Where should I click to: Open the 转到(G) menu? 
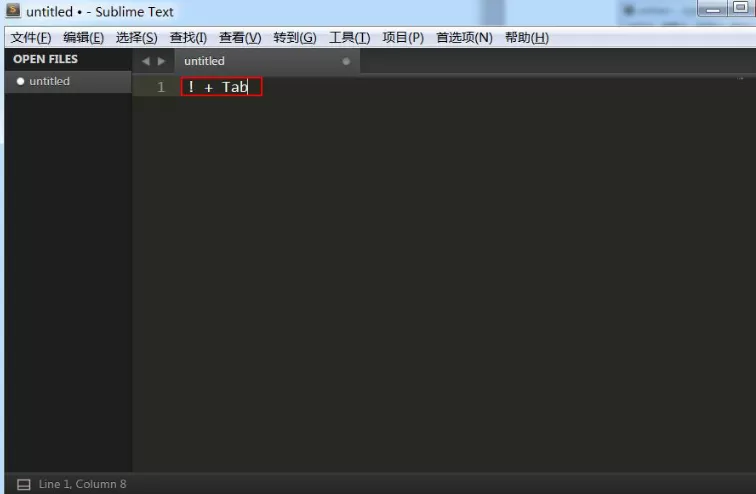tap(295, 38)
